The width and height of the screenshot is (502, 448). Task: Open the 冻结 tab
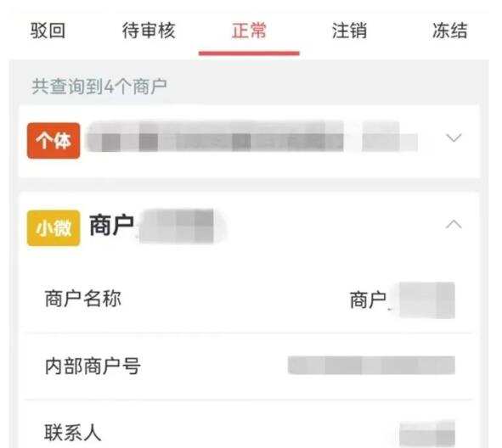(x=450, y=31)
